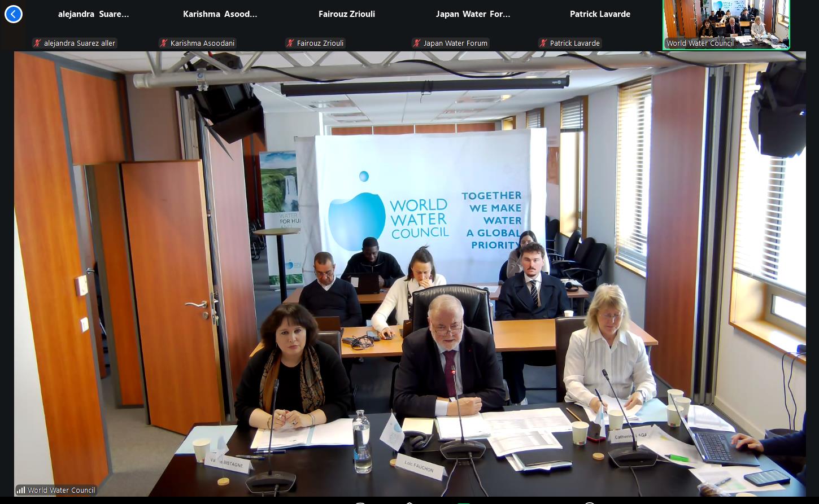Click the 'Japan Water Forum' full name label
819x504 pixels.
[x=455, y=43]
